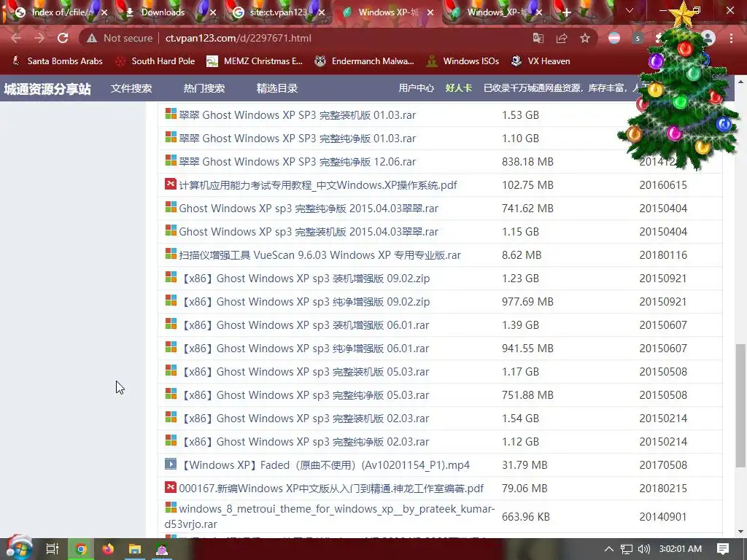Viewport: 747px width, 560px height.
Task: Open 【x86】Ghost XP sp3 装机增强版 06.01.rar
Action: click(x=304, y=324)
